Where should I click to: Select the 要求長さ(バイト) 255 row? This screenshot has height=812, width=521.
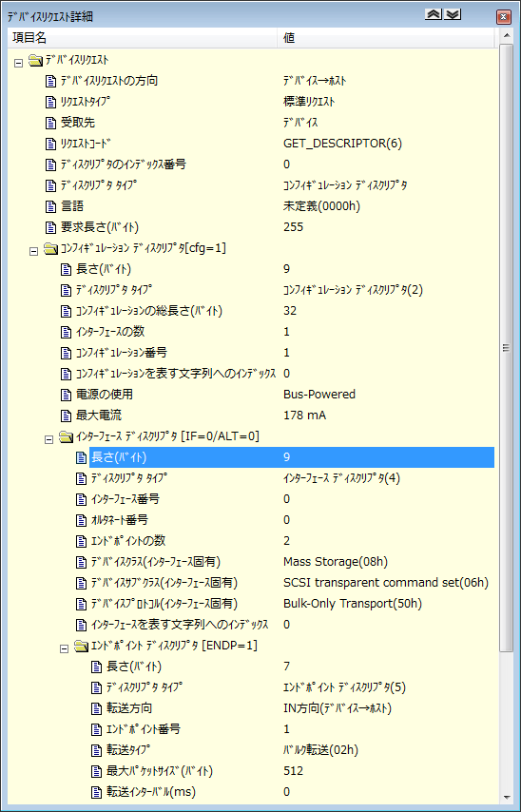[269, 227]
